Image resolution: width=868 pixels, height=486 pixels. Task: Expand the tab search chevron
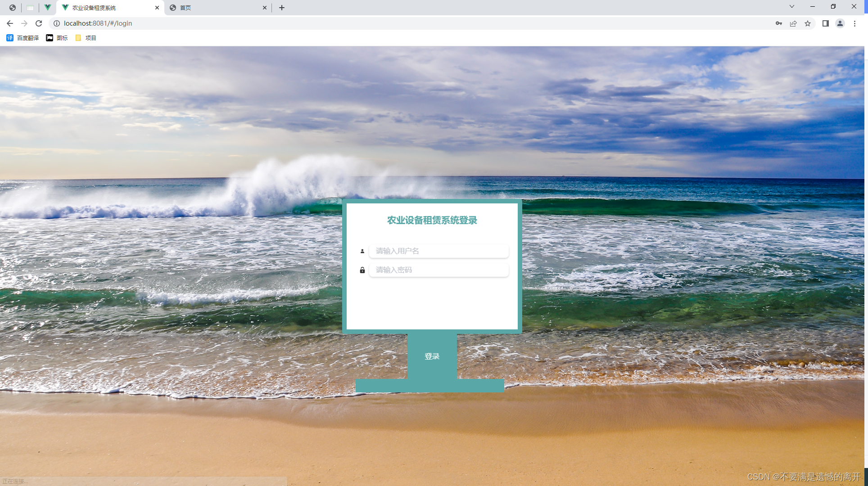791,6
